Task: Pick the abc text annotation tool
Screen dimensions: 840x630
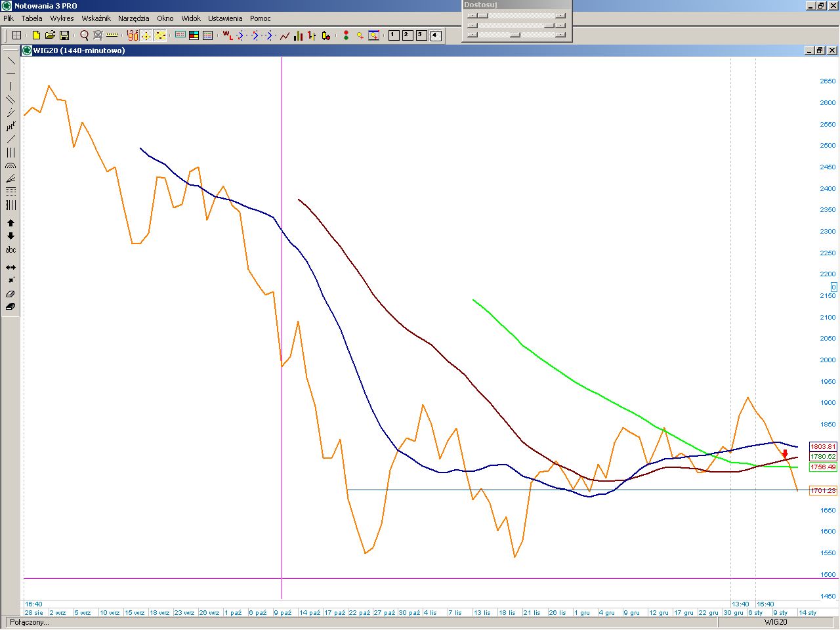Action: [x=10, y=250]
